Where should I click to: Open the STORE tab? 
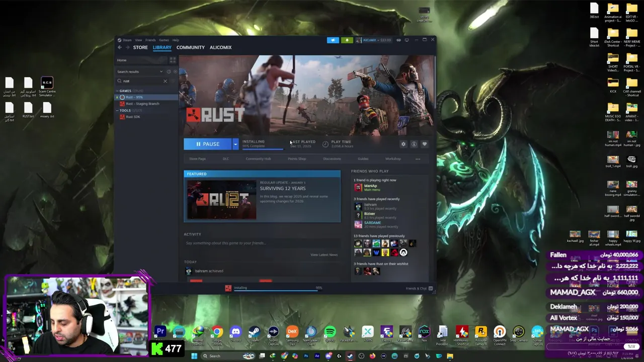(x=140, y=47)
